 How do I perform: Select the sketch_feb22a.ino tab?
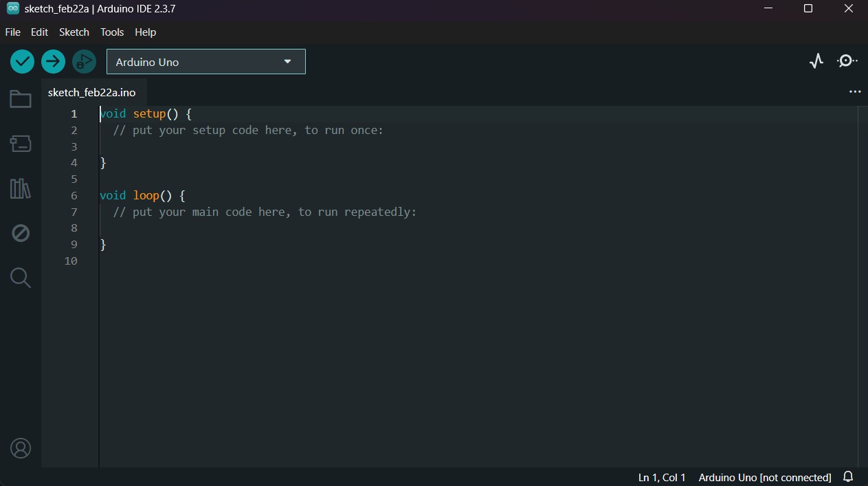point(92,92)
